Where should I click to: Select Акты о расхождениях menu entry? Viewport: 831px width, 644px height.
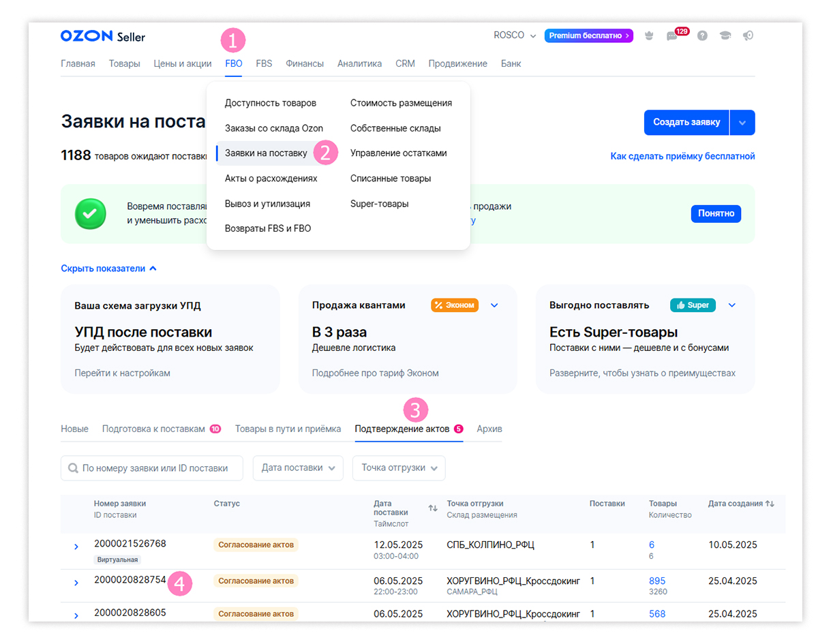(271, 179)
